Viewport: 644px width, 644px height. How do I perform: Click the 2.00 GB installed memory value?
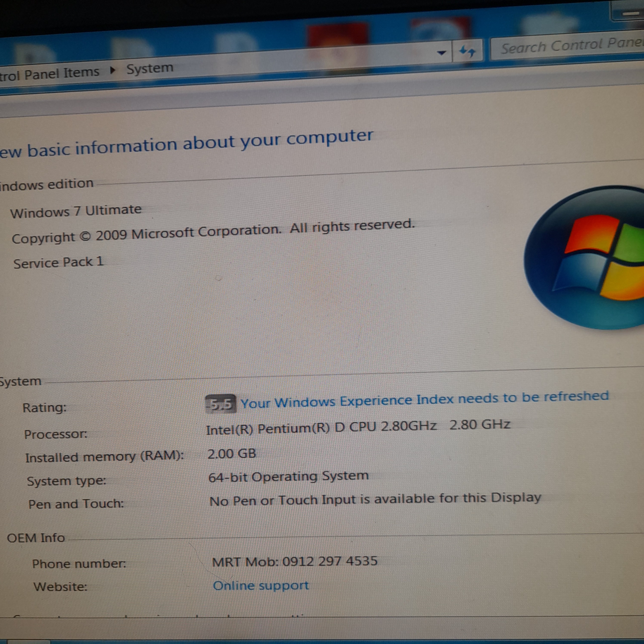click(x=232, y=454)
